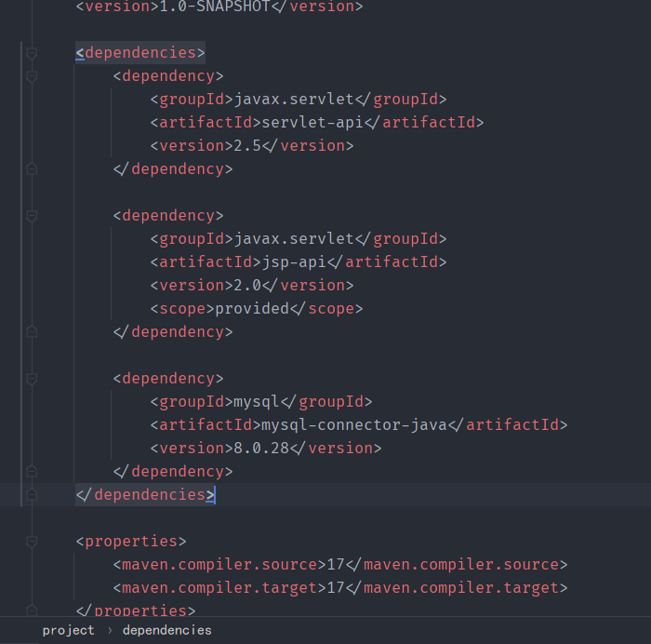
Task: Select the project breadcrumb
Action: [68, 630]
